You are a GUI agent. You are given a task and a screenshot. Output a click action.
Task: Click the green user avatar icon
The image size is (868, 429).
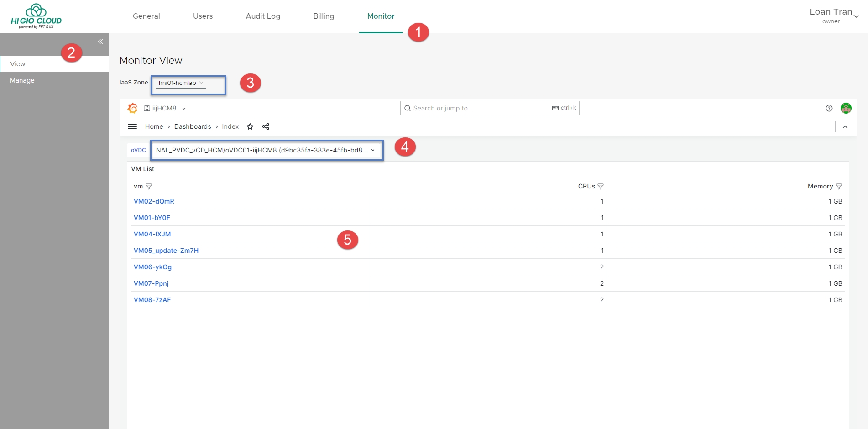click(846, 108)
